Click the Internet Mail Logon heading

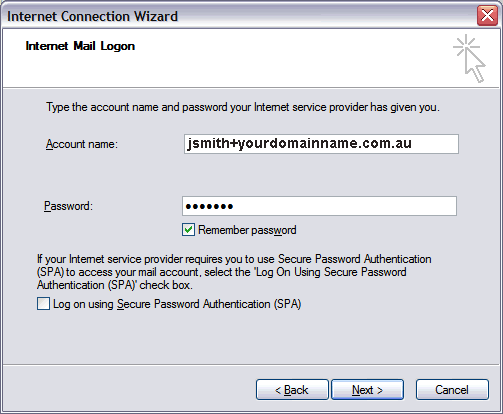[80, 46]
